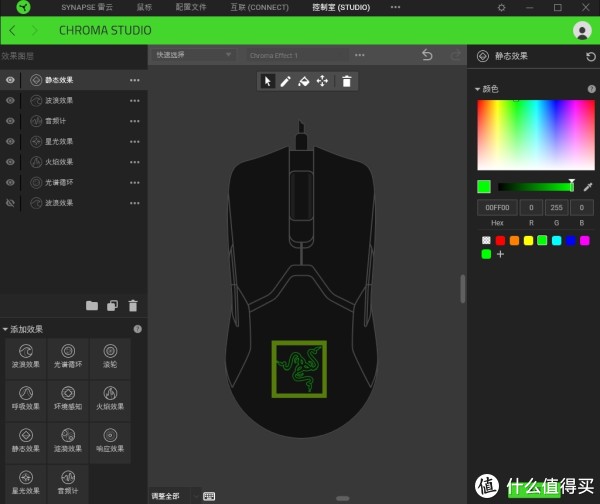Add 星光效果 from the Add Effects grid
The height and width of the screenshot is (504, 600).
point(26,483)
